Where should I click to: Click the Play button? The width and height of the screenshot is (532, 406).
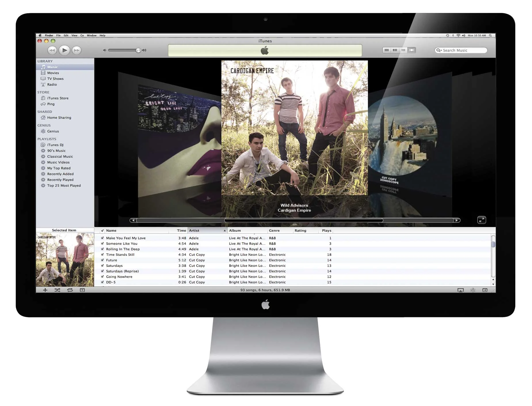point(64,50)
